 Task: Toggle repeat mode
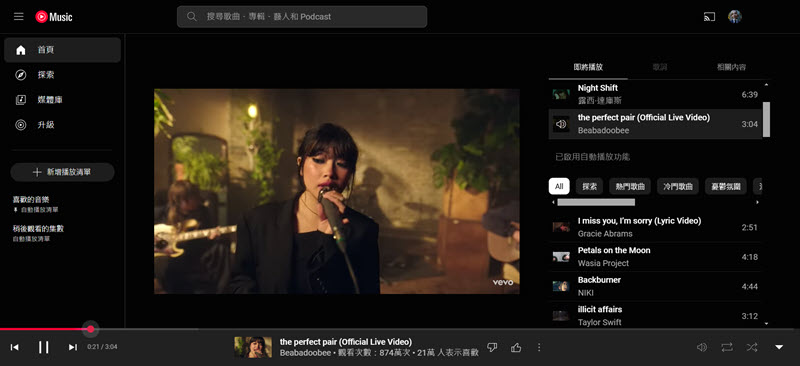coord(727,347)
